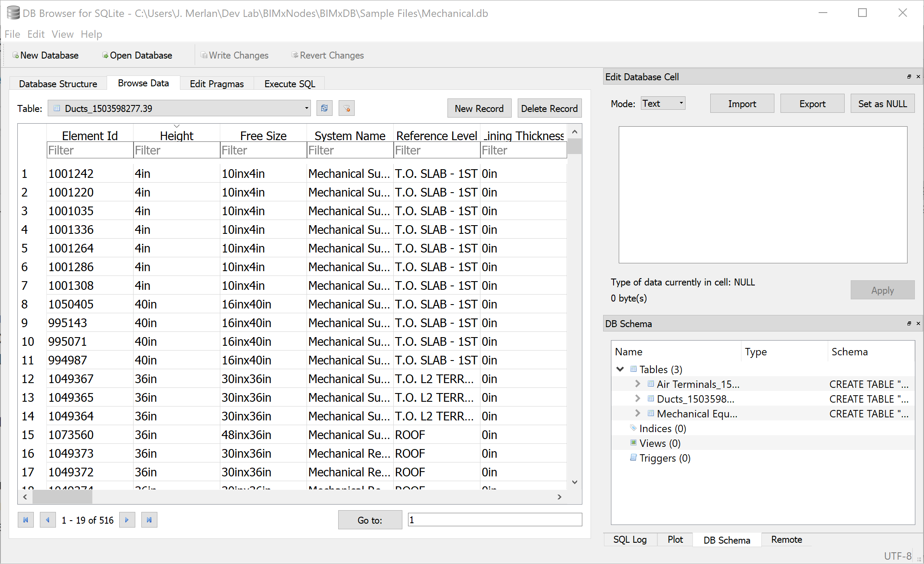This screenshot has height=564, width=924.
Task: Drag the horizontal scrollbar right
Action: 560,498
